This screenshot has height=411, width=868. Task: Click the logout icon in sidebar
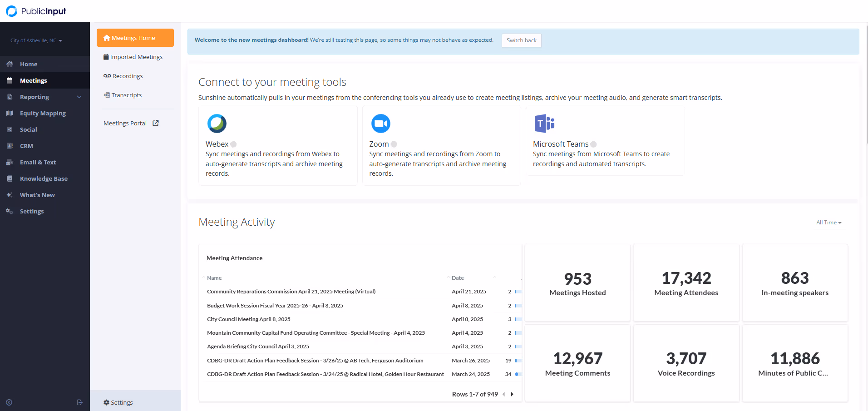80,402
